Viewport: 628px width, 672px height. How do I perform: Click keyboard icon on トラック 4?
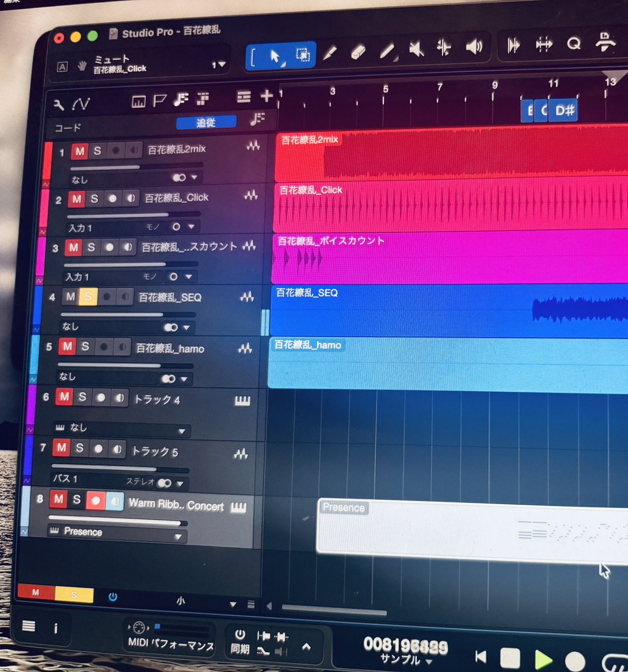243,401
